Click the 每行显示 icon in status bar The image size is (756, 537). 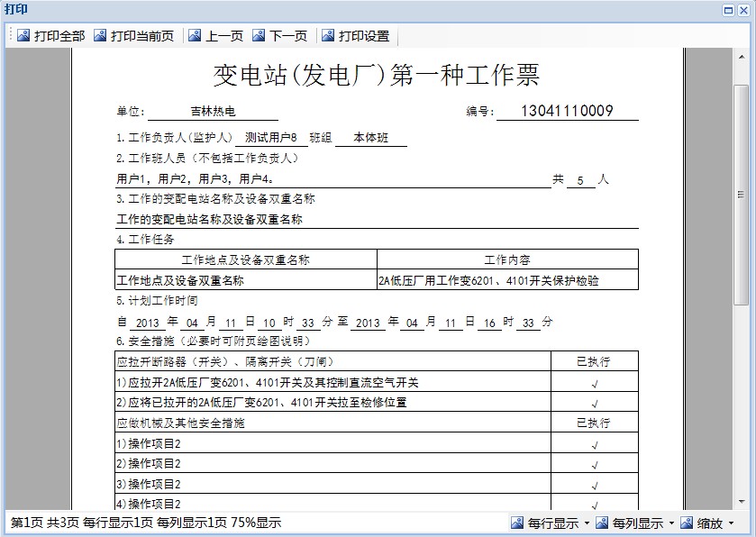(517, 523)
